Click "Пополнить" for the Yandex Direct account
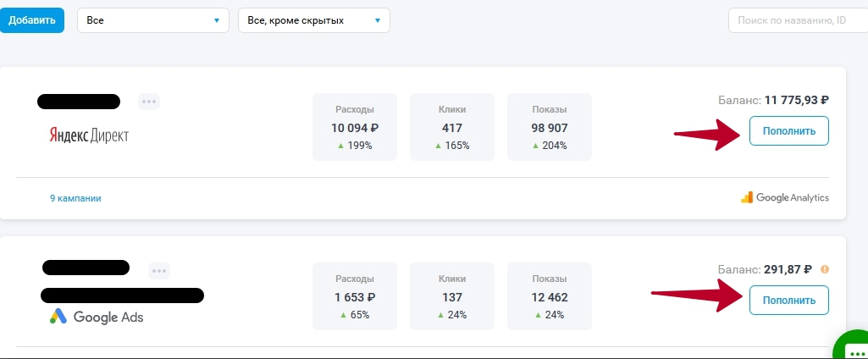 789,131
